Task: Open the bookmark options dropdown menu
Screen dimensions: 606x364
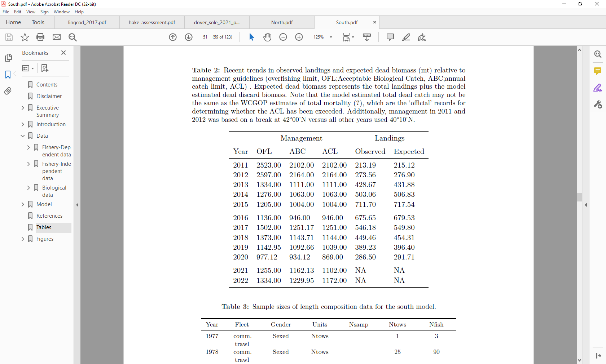Action: click(28, 68)
